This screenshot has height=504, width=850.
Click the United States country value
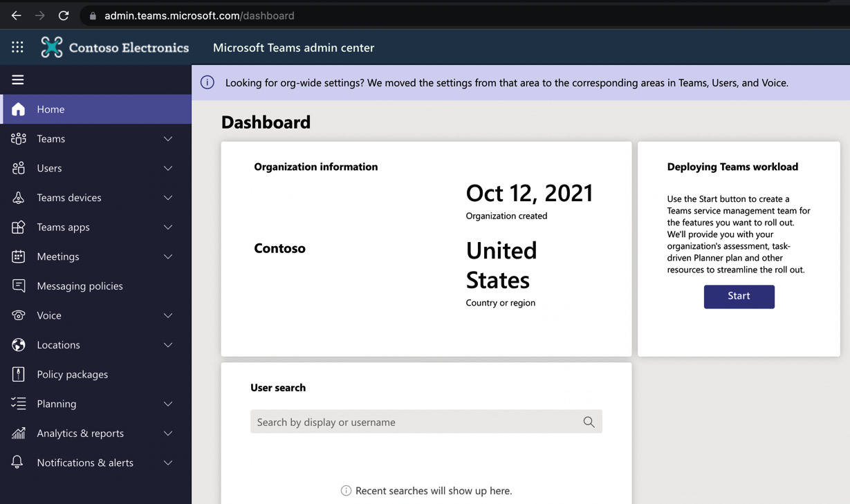pos(501,265)
